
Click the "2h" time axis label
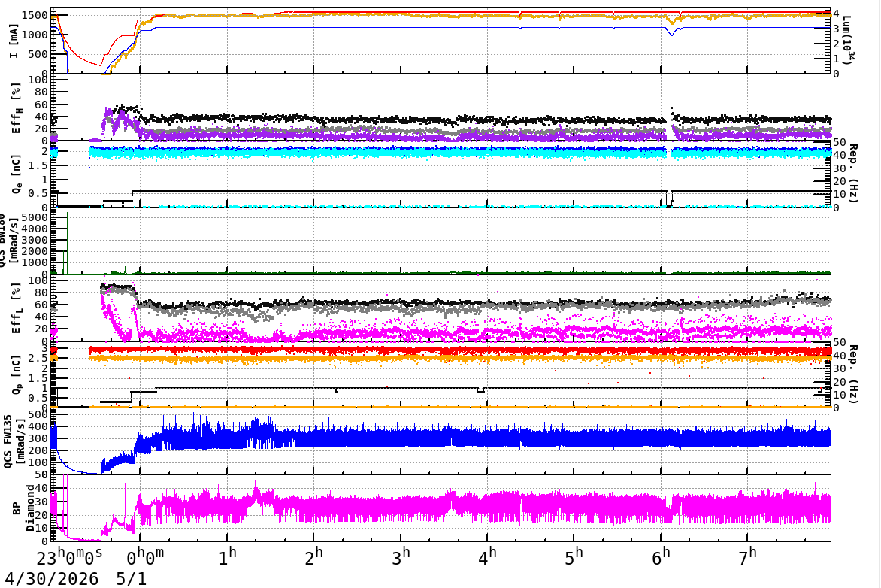coord(314,556)
